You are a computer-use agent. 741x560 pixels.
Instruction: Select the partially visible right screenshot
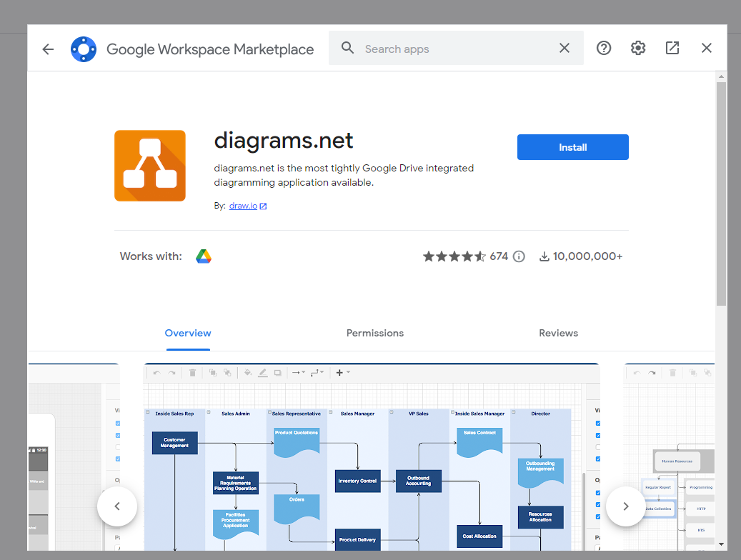(669, 456)
